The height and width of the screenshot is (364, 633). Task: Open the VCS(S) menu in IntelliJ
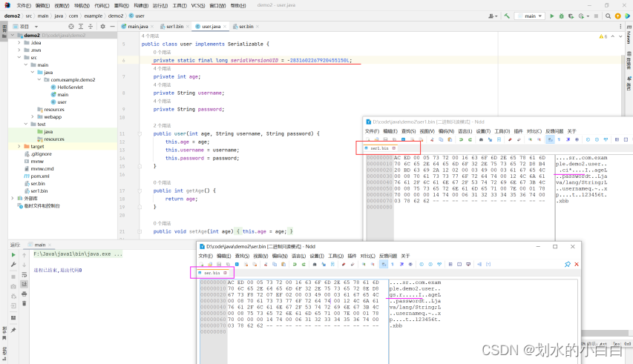click(198, 6)
